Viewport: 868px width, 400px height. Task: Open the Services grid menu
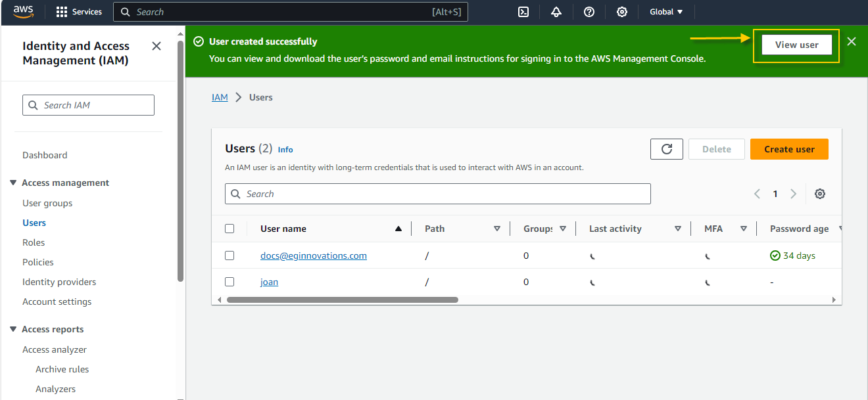pos(79,12)
